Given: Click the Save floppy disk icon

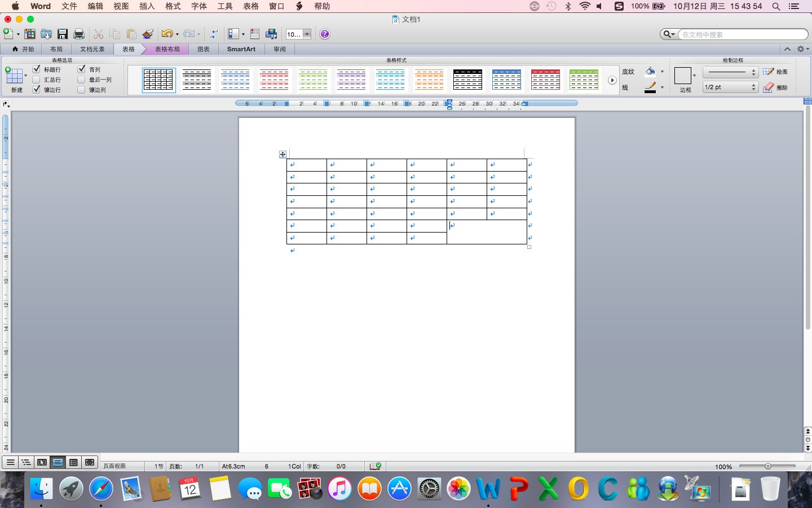Looking at the screenshot, I should pyautogui.click(x=63, y=34).
